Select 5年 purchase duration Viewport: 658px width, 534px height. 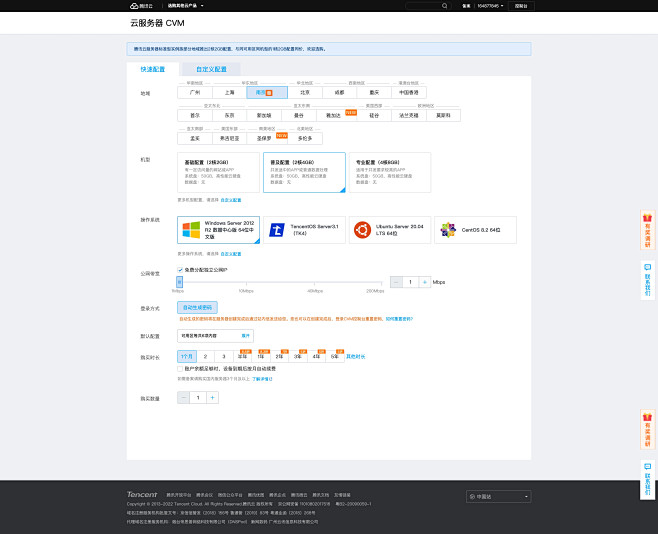click(x=335, y=357)
